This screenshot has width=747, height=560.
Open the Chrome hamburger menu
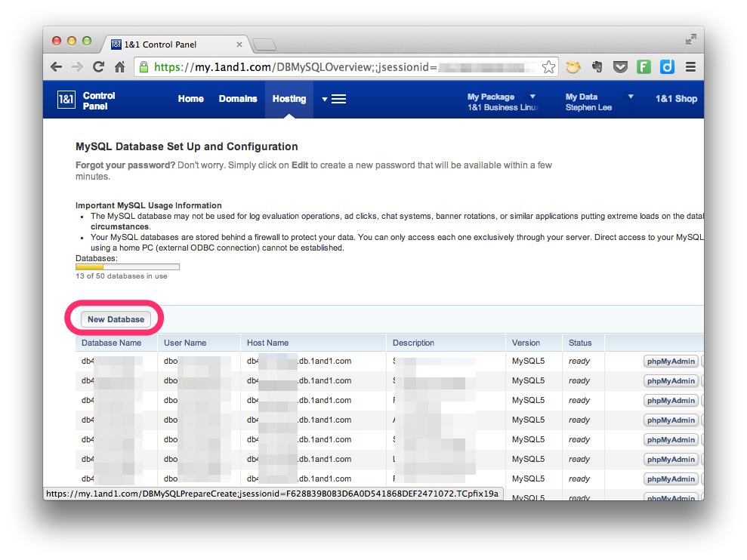691,67
